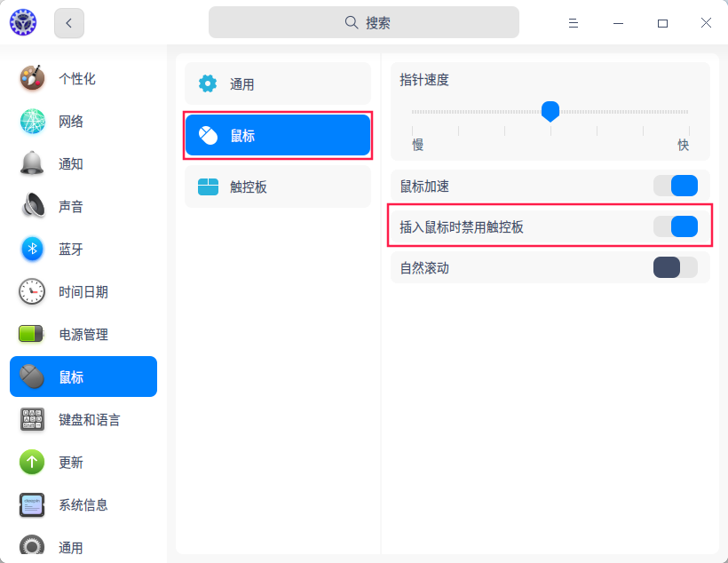
Task: Minimize the settings window
Action: [618, 23]
